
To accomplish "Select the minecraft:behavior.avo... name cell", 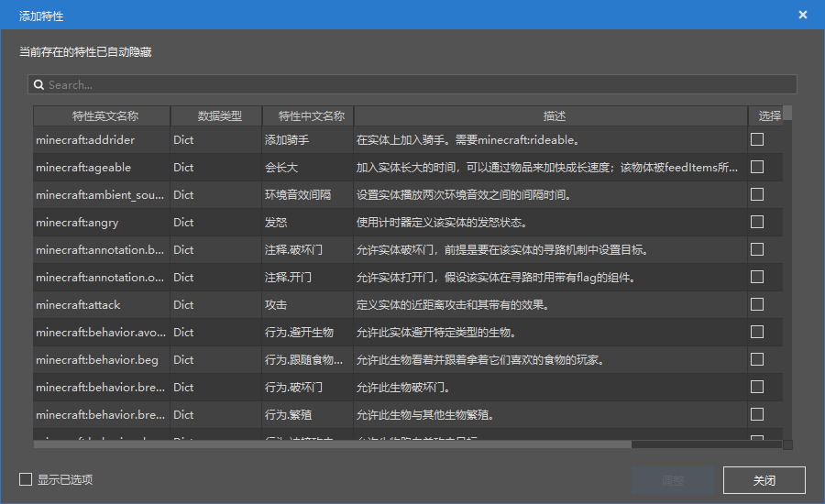I will [102, 333].
